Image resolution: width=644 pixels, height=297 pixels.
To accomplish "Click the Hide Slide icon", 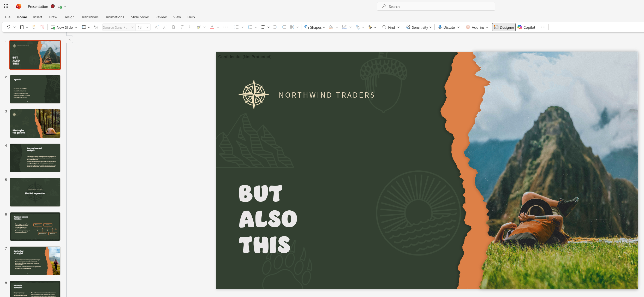I will (96, 27).
